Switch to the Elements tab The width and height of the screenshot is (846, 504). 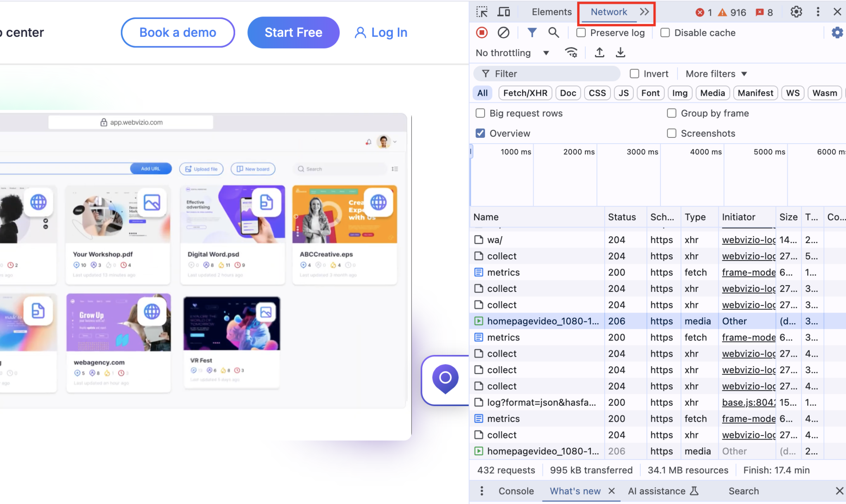[x=551, y=12]
